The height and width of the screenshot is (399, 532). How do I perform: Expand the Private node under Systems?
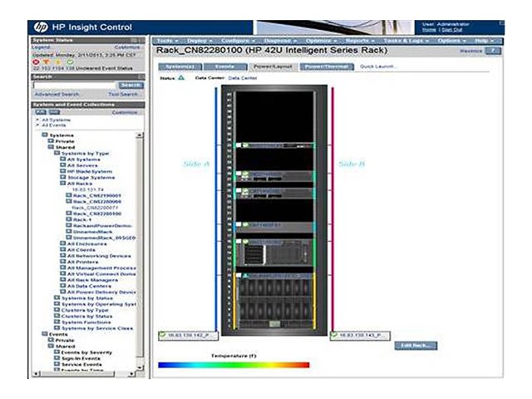(x=51, y=141)
